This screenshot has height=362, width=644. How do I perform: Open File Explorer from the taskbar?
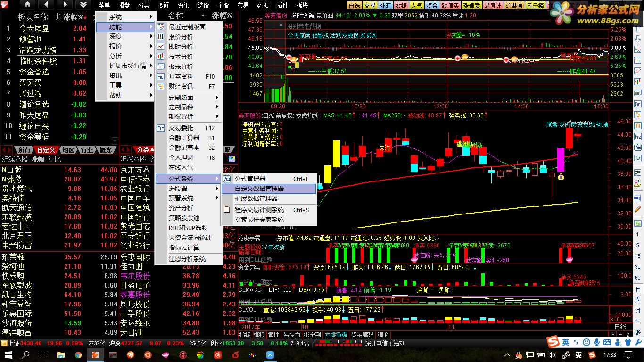[x=61, y=354]
